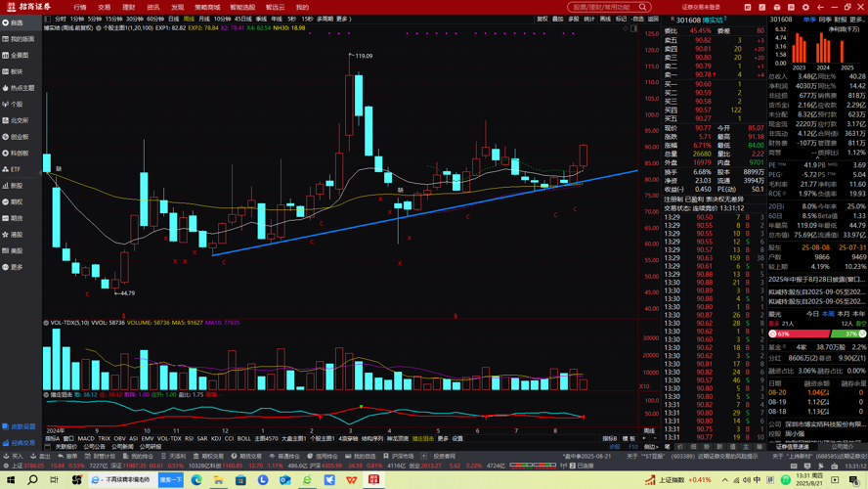868x489 pixels.
Task: Open the 公司公告 link below chart
Action: 94,446
